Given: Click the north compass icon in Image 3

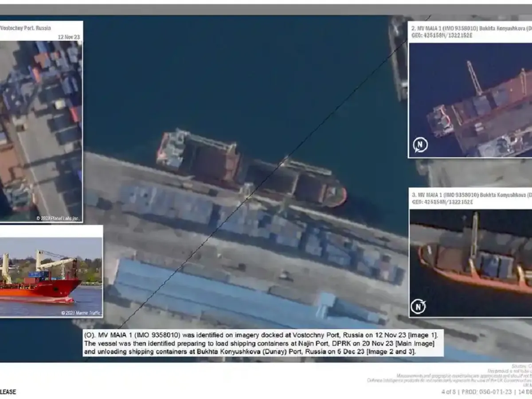Looking at the screenshot, I should tap(418, 306).
